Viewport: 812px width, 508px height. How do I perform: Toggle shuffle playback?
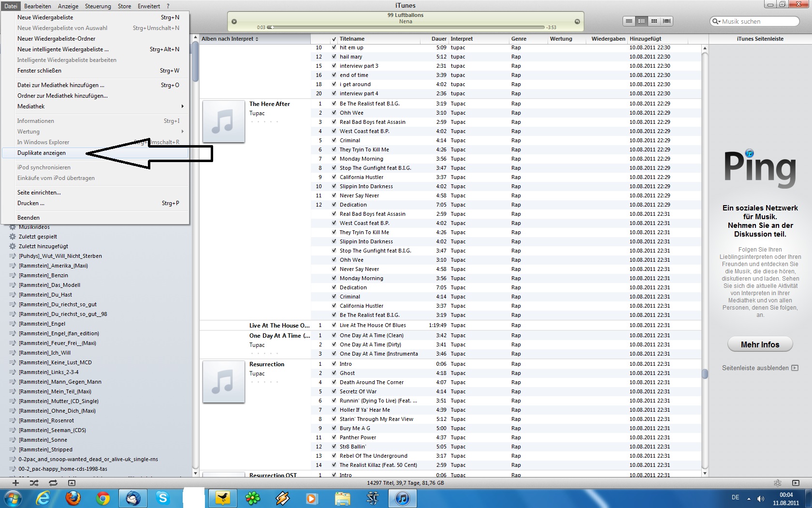coord(34,483)
